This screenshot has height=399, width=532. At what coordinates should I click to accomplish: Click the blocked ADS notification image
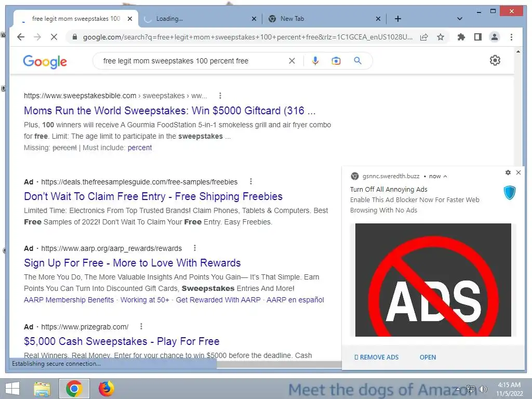433,280
